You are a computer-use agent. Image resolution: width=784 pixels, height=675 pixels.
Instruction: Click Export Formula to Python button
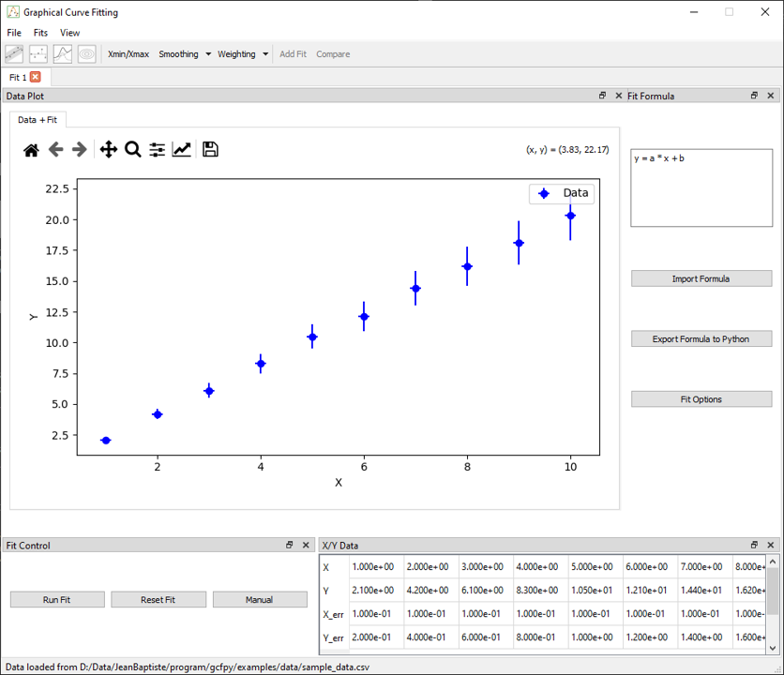pyautogui.click(x=701, y=339)
